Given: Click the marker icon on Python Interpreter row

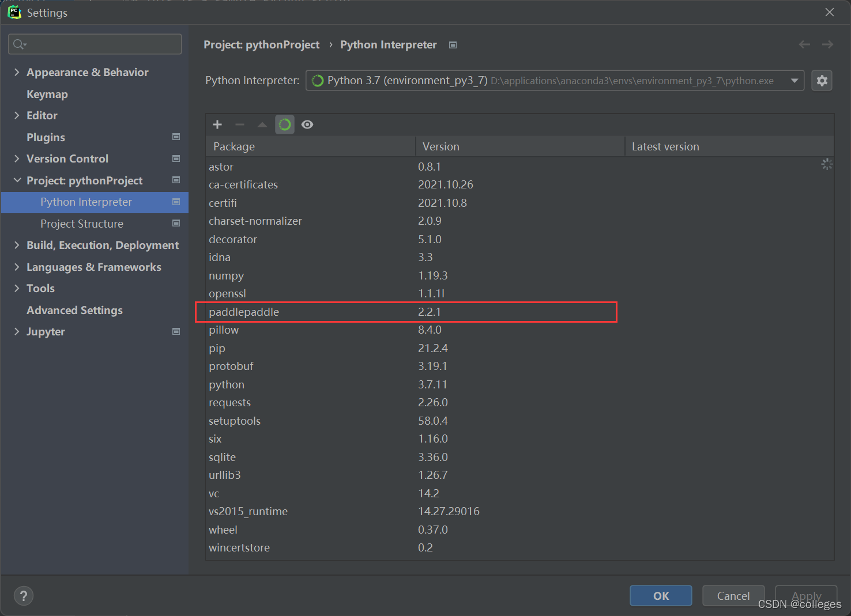Looking at the screenshot, I should [x=176, y=202].
